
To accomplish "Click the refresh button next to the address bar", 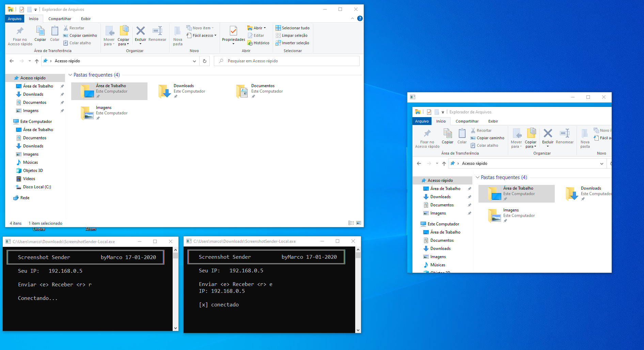I will pyautogui.click(x=204, y=61).
